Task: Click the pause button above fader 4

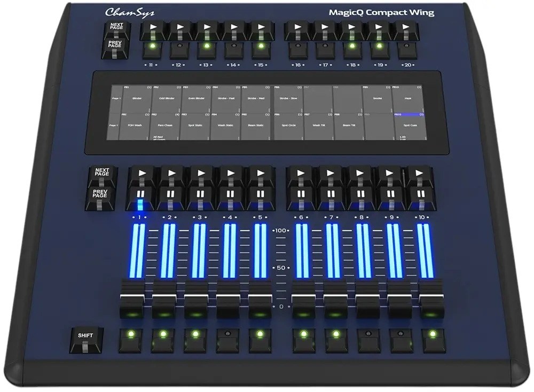Action: pos(230,198)
